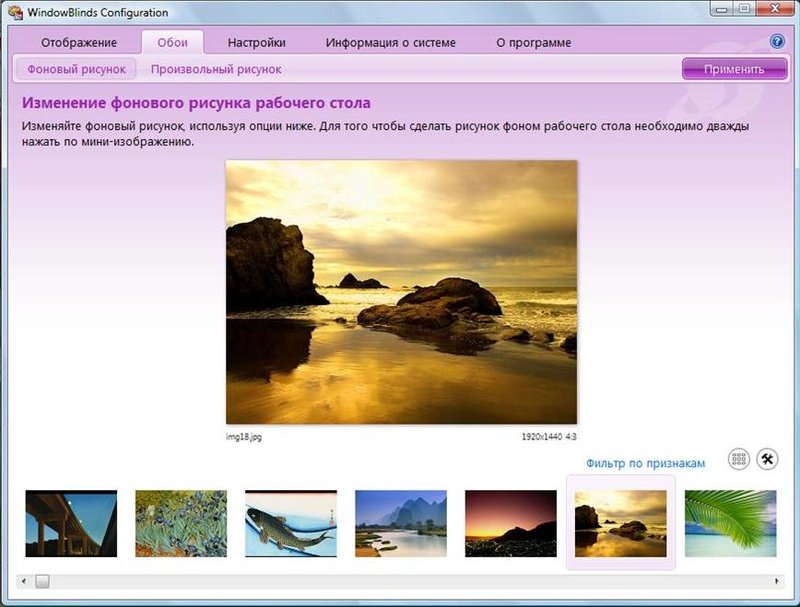Open the Информация о системе tab
Image resolution: width=800 pixels, height=607 pixels.
390,43
